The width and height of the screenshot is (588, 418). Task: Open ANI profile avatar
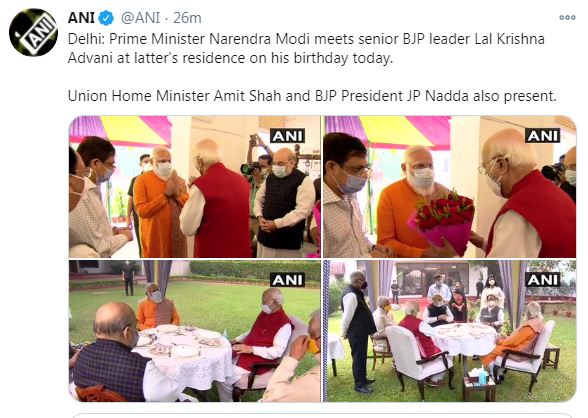pos(33,32)
